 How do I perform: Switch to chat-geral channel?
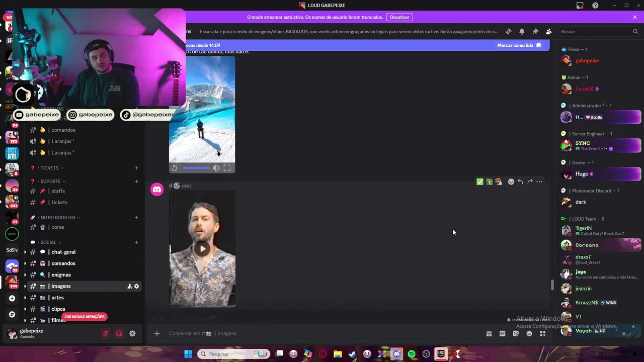pos(84,252)
